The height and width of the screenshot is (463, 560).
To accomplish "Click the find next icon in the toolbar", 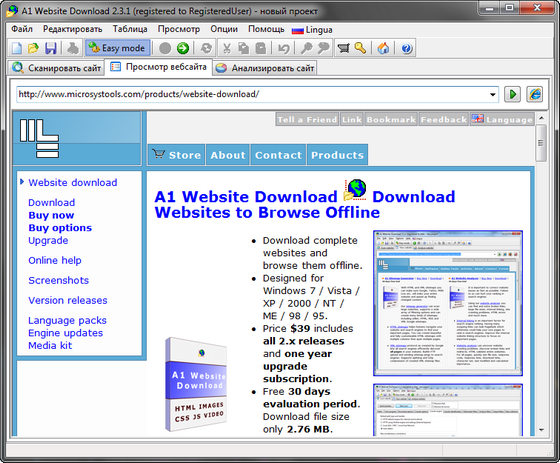I will click(324, 48).
